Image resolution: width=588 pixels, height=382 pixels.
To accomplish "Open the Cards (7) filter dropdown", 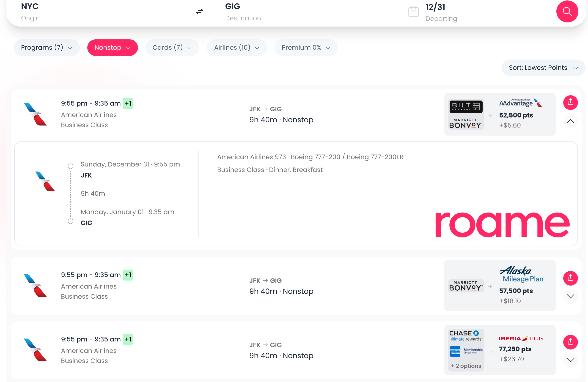I will click(172, 47).
